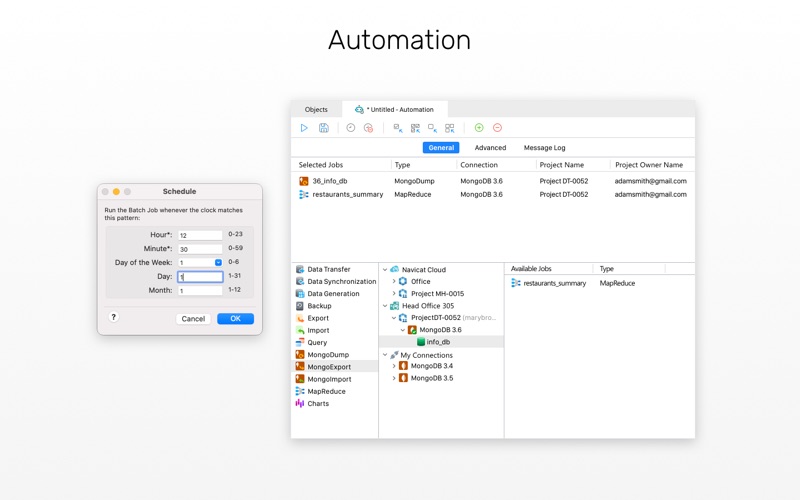Collapse the MongoDB 3.6 connection node

pos(403,330)
